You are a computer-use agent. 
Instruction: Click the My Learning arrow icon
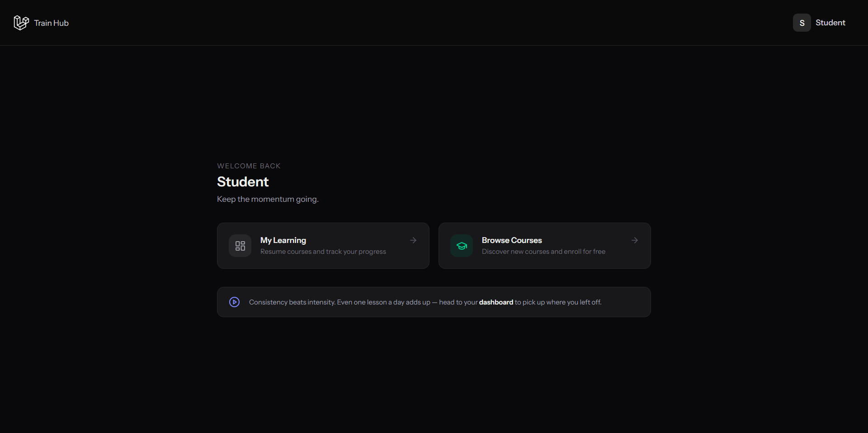(413, 240)
